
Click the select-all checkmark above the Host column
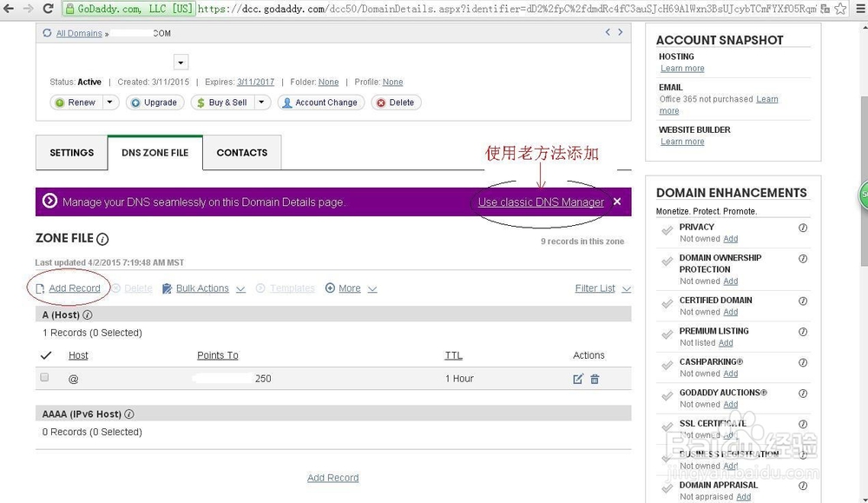[x=46, y=355]
